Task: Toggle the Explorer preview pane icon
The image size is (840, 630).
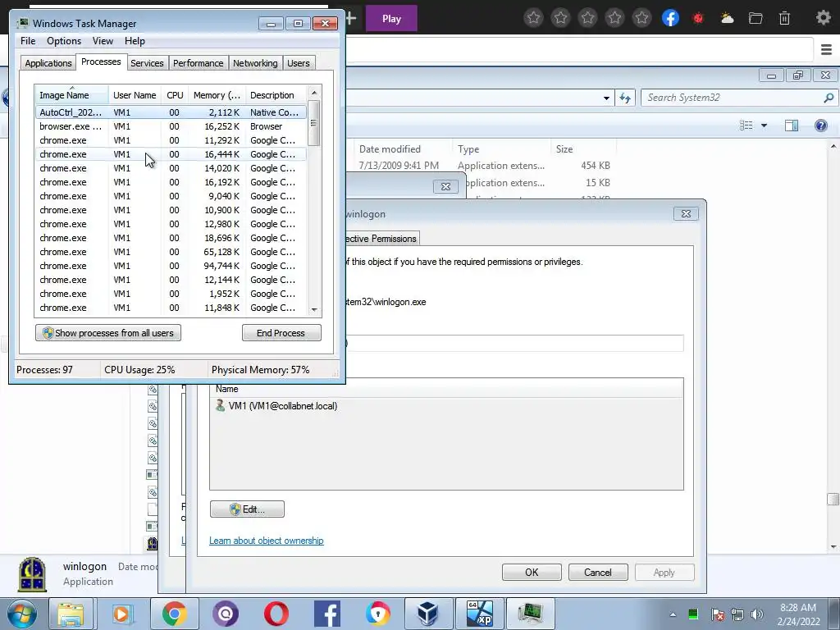Action: coord(792,126)
